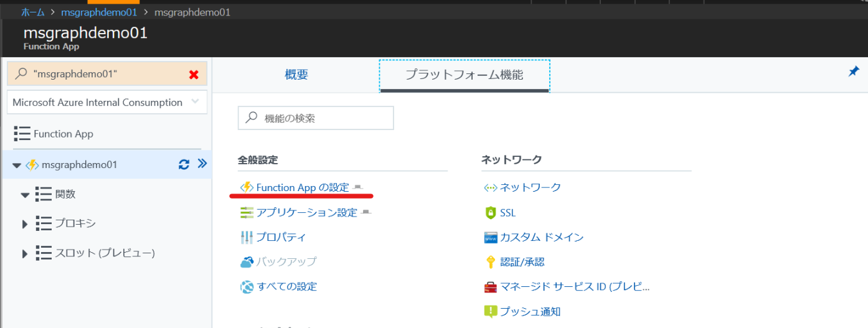Click the msgraphdemo01 function lightning icon in tree
The width and height of the screenshot is (868, 328).
point(32,165)
